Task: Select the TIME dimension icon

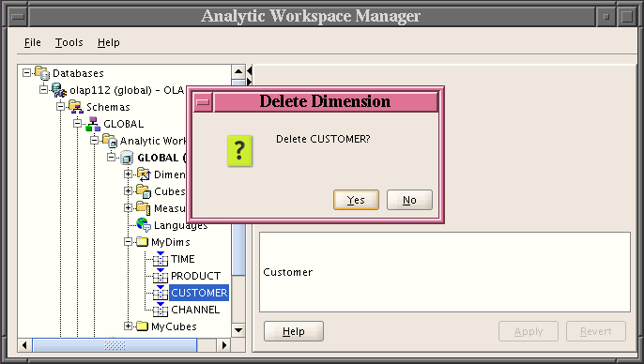Action: point(161,259)
